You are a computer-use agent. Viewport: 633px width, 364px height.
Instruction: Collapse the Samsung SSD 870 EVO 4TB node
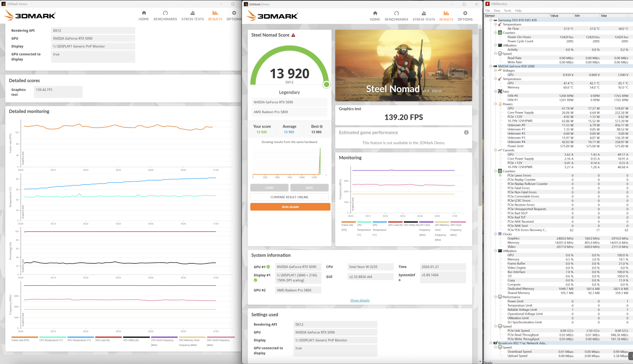[491, 20]
